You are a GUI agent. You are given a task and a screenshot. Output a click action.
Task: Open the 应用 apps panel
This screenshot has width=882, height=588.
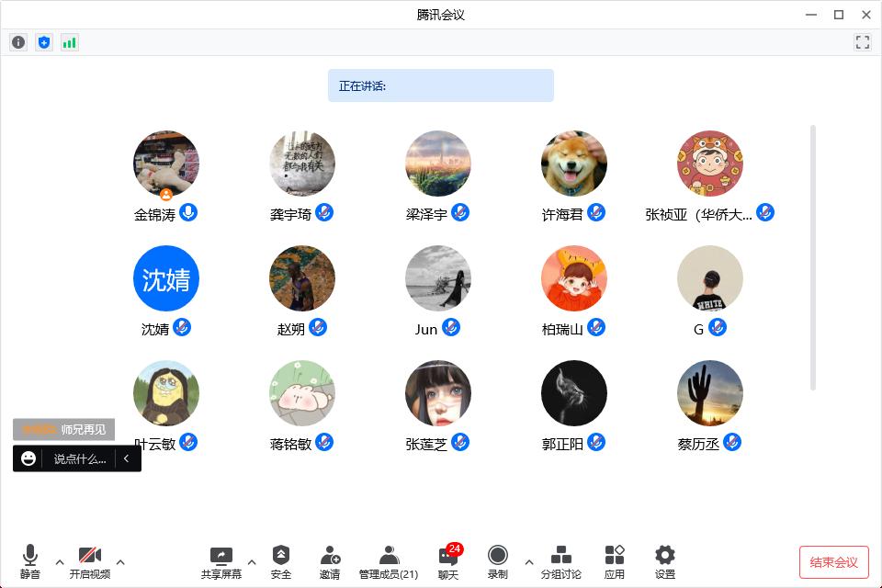click(615, 561)
